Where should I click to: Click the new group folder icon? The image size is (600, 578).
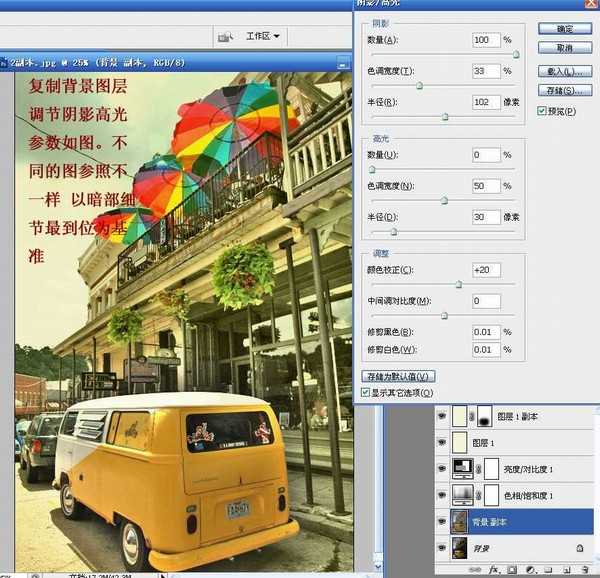(x=547, y=571)
